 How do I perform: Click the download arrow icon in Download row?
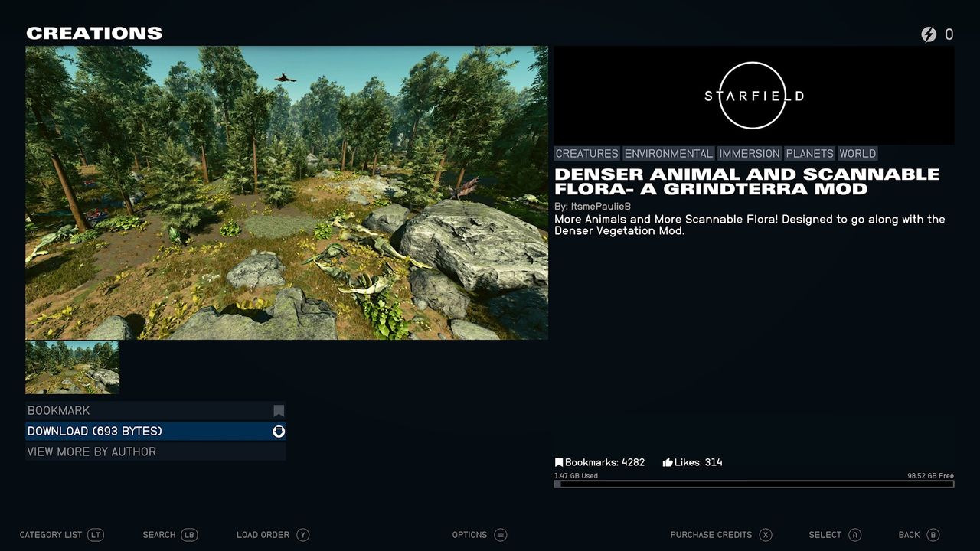(279, 432)
